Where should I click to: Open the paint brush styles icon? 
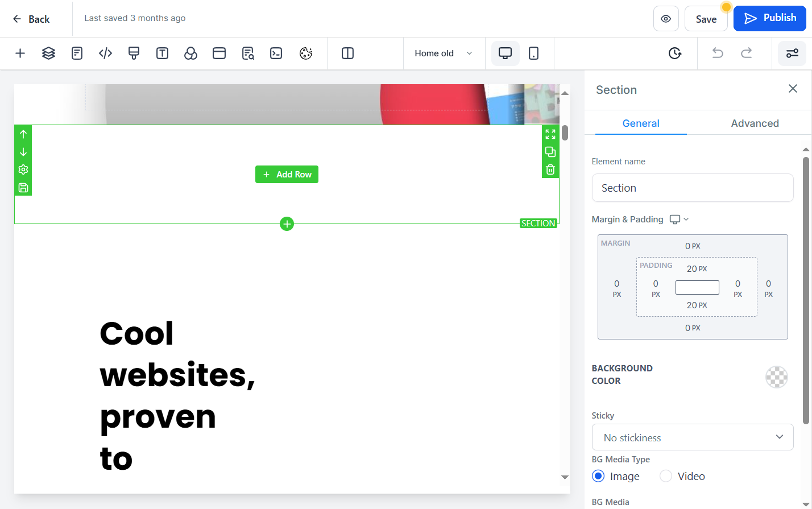click(x=134, y=53)
